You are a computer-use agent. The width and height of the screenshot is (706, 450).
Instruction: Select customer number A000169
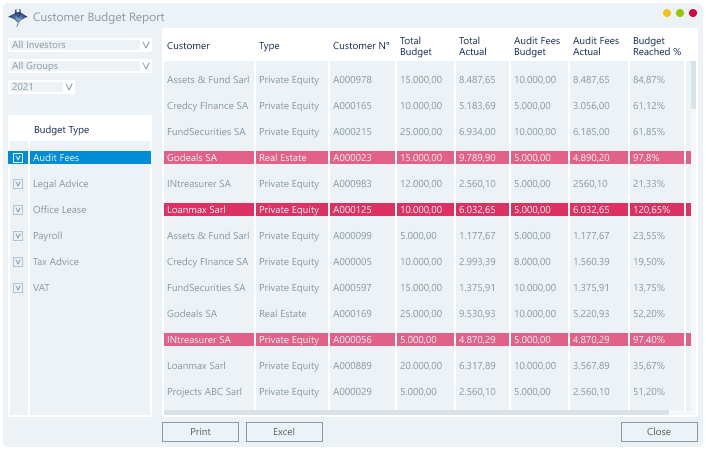coord(352,314)
